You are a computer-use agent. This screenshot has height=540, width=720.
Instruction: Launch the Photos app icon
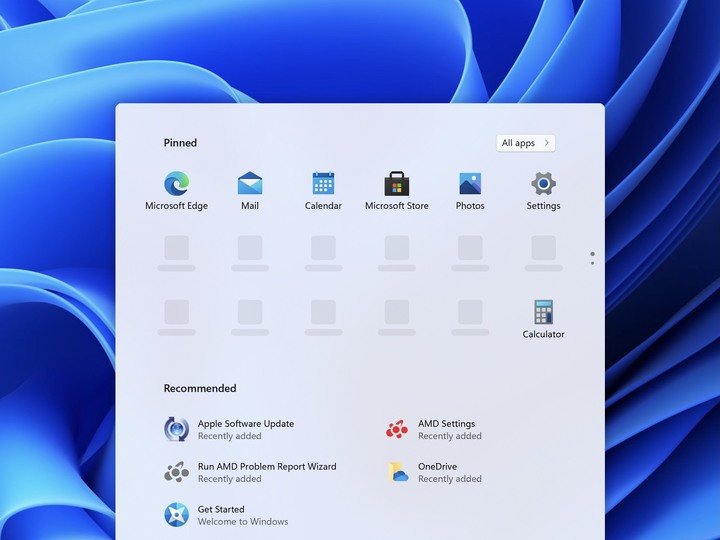click(x=470, y=183)
